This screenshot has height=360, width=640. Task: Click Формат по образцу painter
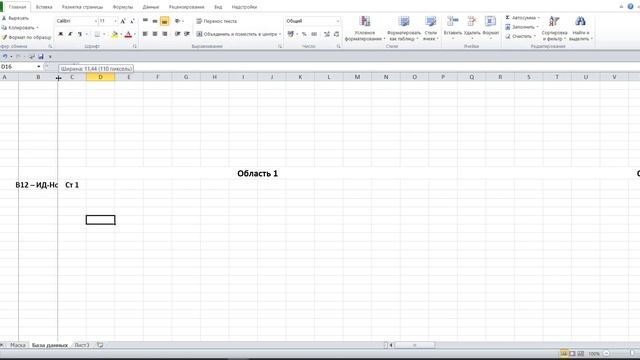tap(27, 37)
